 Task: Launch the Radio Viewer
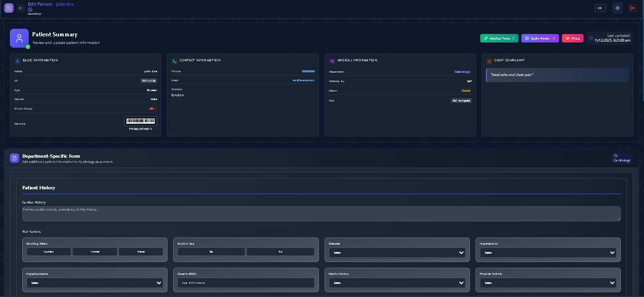click(x=540, y=38)
